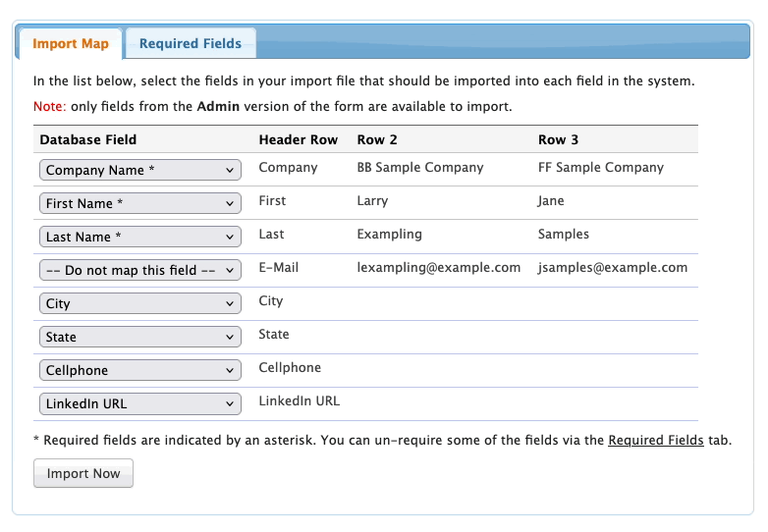Open the Company Name field dropdown
The width and height of the screenshot is (768, 532).
[140, 171]
